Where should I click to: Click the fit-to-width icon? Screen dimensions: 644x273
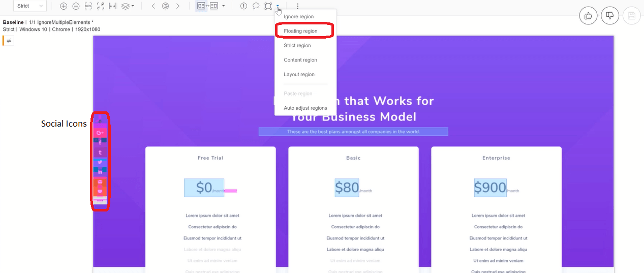pyautogui.click(x=113, y=6)
